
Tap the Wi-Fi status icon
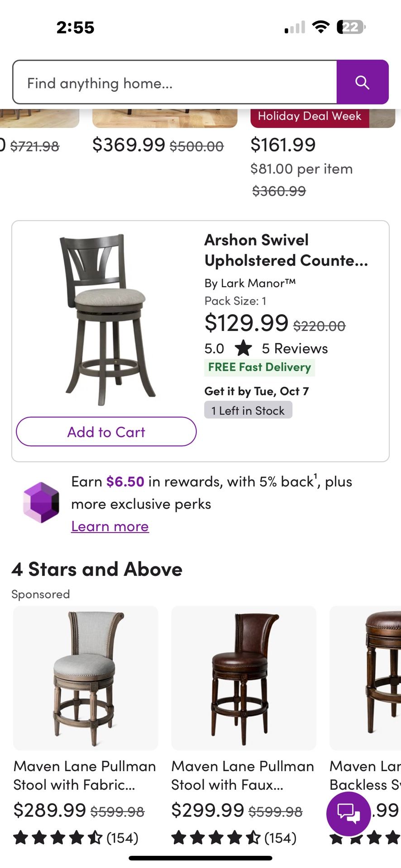click(x=320, y=27)
